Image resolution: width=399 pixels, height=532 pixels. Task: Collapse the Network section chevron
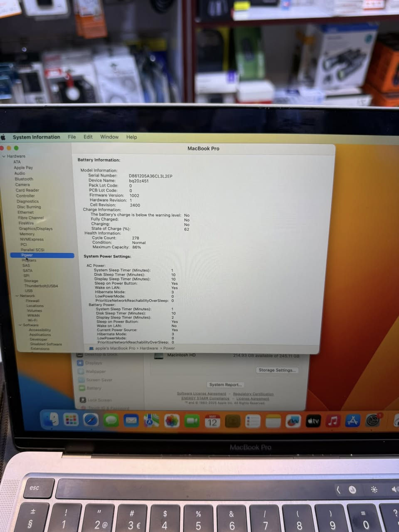[17, 296]
